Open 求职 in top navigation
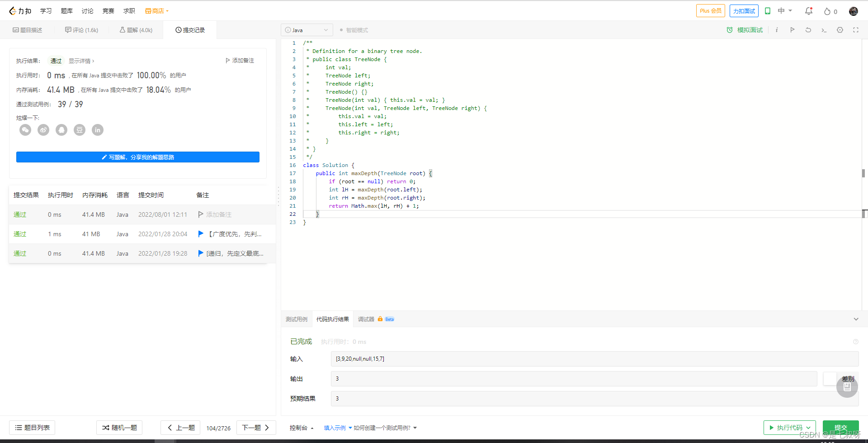Viewport: 868px width, 443px height. coord(129,11)
